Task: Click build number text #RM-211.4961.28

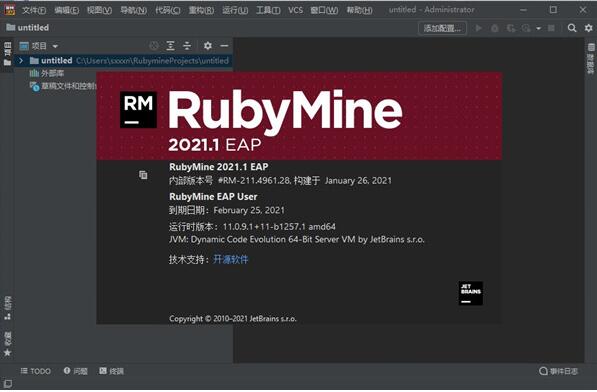Action: (254, 180)
